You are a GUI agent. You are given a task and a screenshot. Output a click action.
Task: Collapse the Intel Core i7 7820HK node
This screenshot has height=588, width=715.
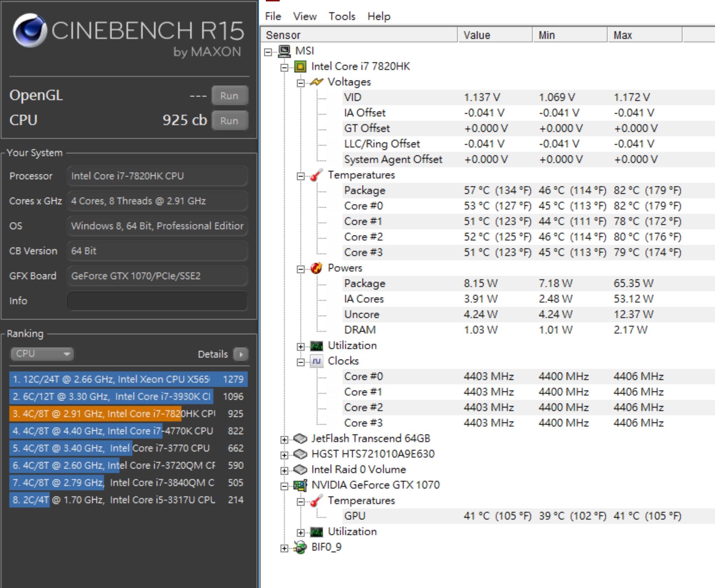coord(284,68)
